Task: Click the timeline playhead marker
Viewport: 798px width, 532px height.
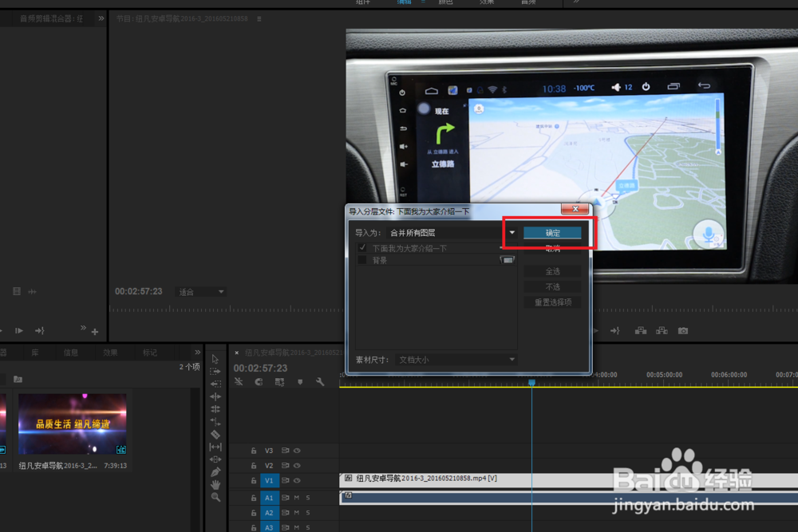Action: coord(531,382)
